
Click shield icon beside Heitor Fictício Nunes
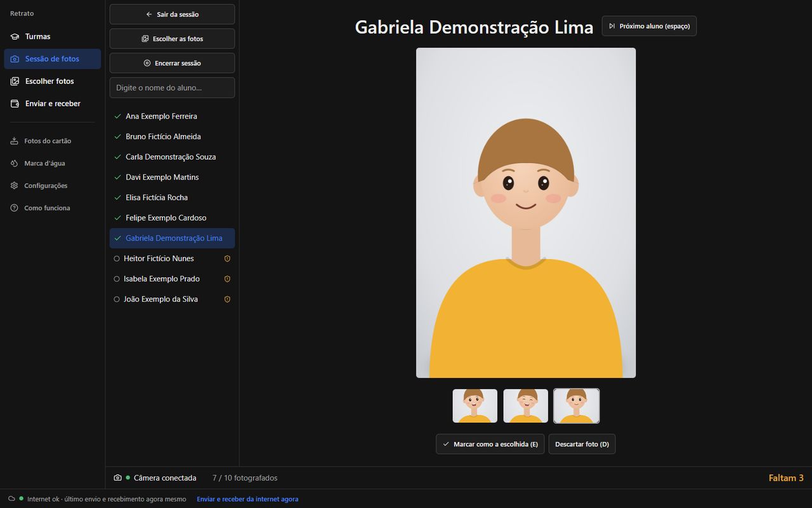(x=227, y=258)
